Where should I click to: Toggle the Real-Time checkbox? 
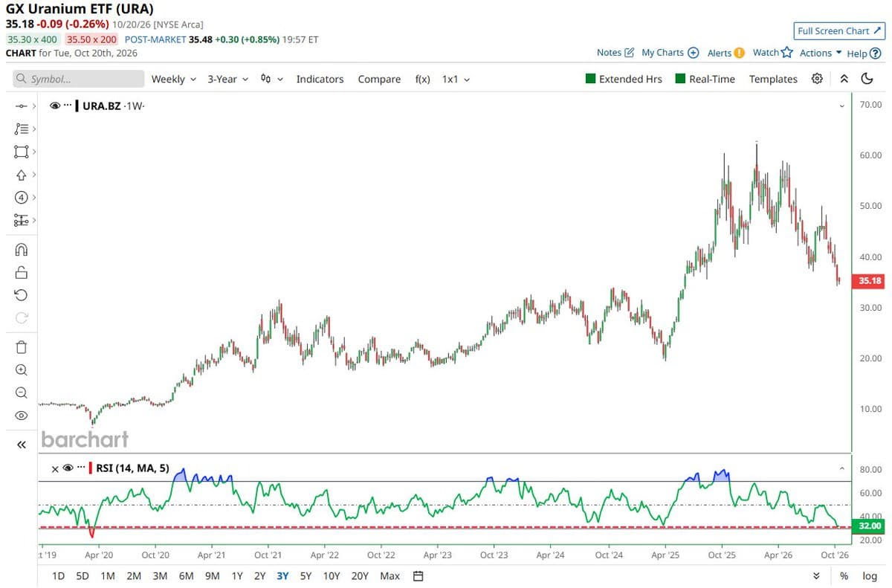(x=705, y=79)
